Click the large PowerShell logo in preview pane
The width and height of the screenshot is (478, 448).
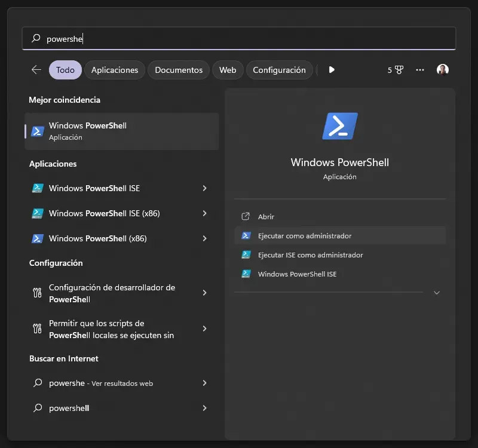click(x=340, y=126)
